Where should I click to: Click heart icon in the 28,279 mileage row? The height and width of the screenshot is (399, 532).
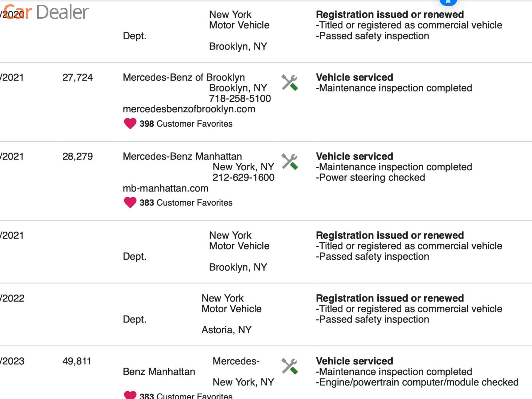pyautogui.click(x=130, y=202)
